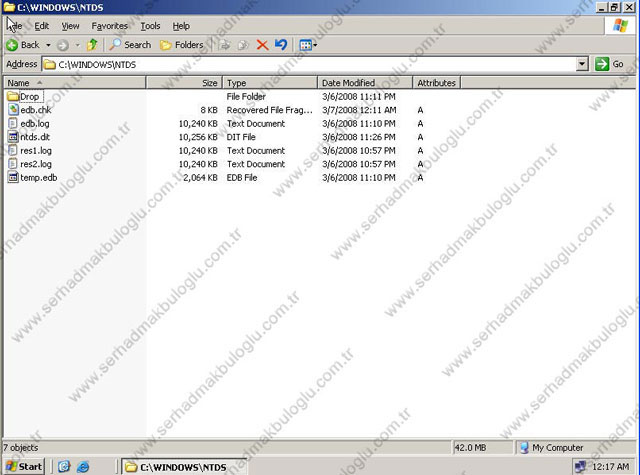Click the file name text edb.chk

tap(36, 110)
